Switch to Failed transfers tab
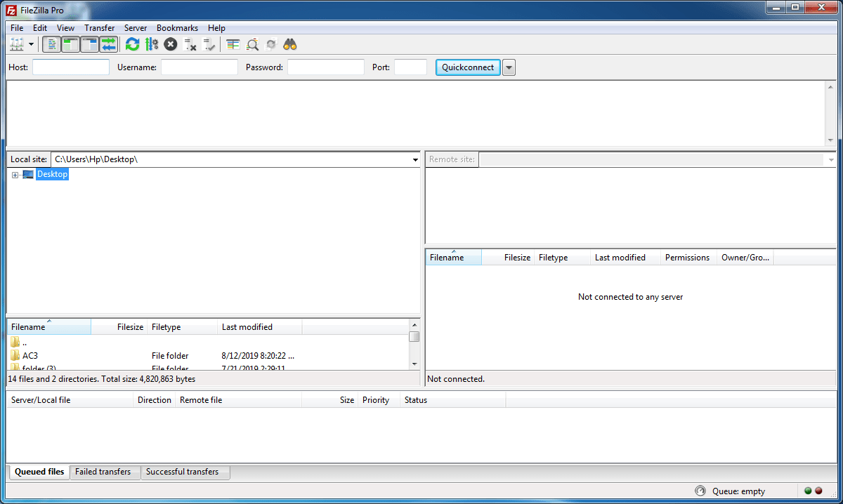843x504 pixels. tap(103, 472)
